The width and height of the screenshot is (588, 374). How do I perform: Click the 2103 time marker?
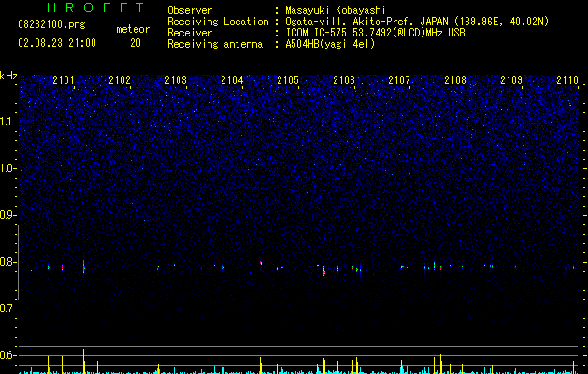(x=176, y=80)
